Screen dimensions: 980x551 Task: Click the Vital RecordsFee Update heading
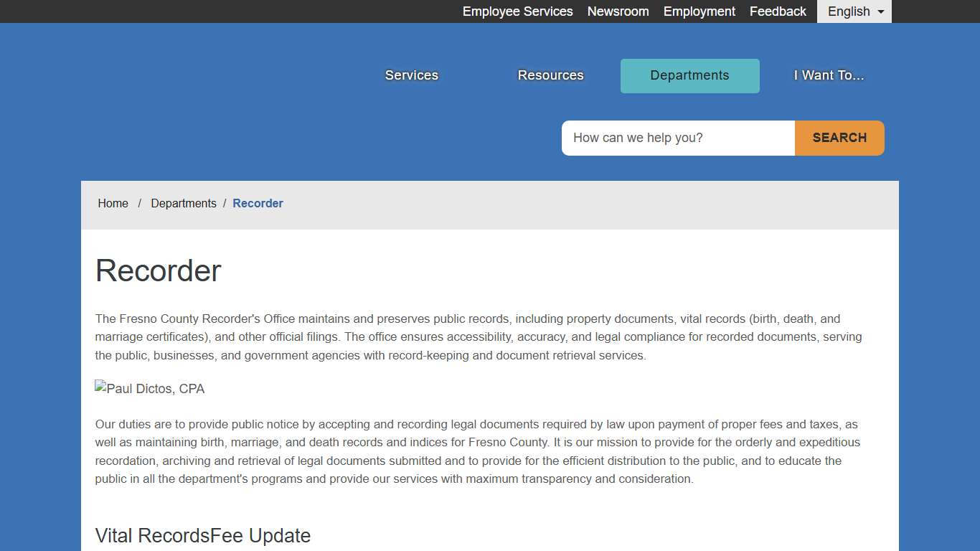(x=203, y=536)
